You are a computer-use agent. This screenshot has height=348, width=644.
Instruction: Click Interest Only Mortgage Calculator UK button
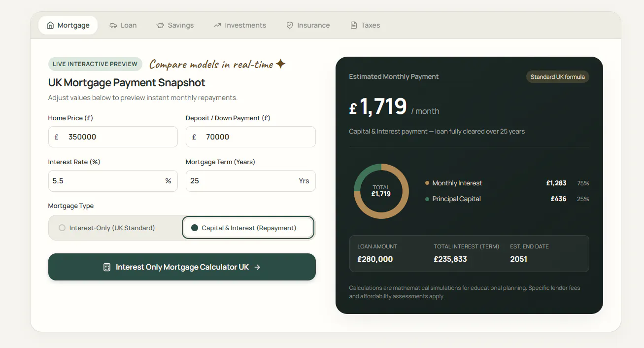(x=182, y=267)
